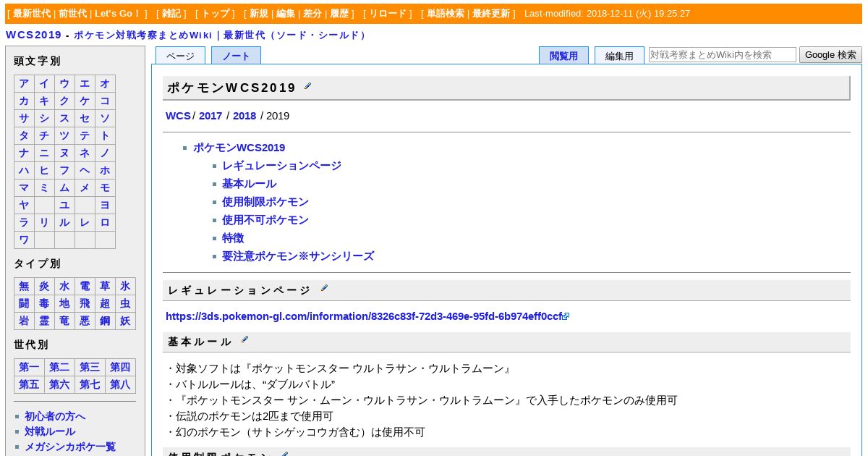This screenshot has width=868, height=456.
Task: Open 単語検索 in top bar
Action: pos(446,14)
